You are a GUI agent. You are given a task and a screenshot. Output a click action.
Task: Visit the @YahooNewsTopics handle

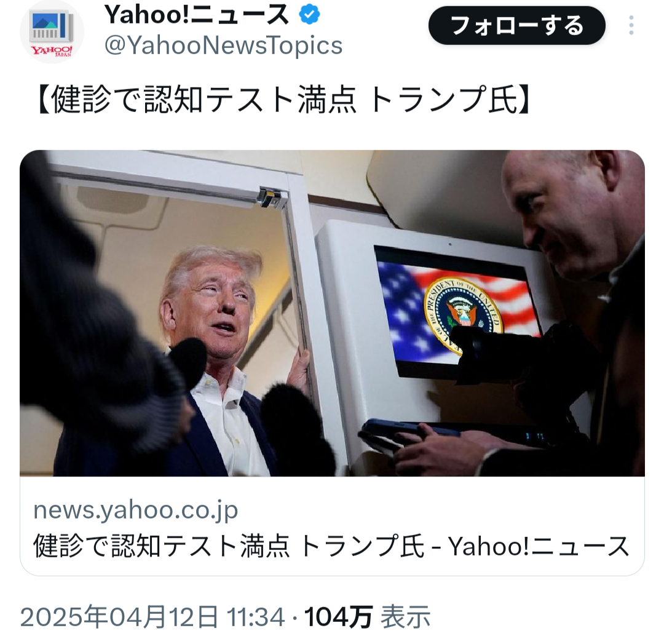(x=224, y=45)
